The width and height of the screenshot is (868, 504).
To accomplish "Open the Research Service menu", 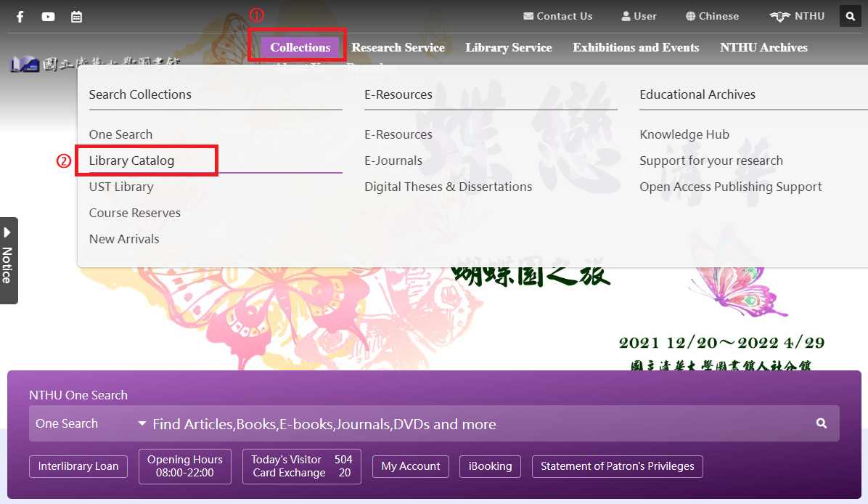I will point(398,47).
